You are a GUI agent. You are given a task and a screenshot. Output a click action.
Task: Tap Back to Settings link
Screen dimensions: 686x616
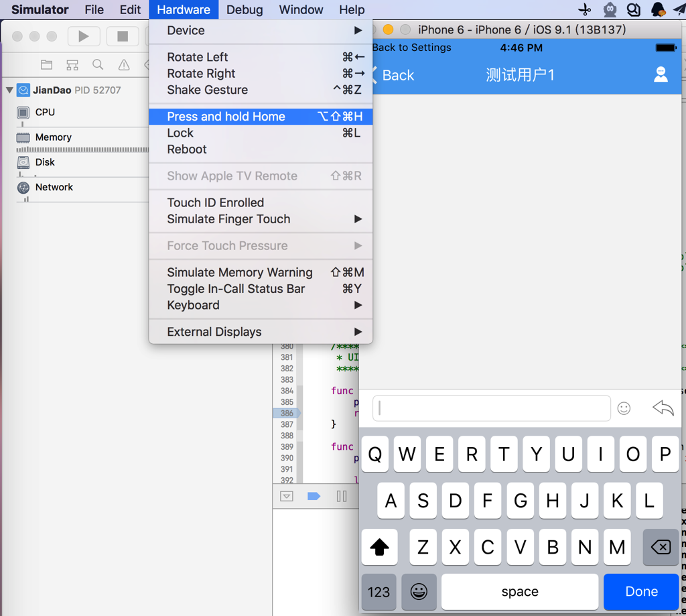(x=412, y=48)
